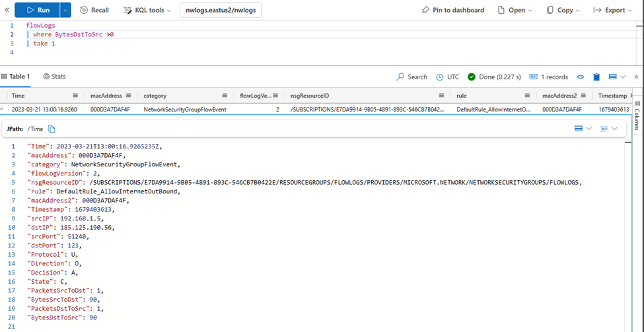This screenshot has width=644, height=332.
Task: Switch to the Stats tab
Action: tap(54, 77)
